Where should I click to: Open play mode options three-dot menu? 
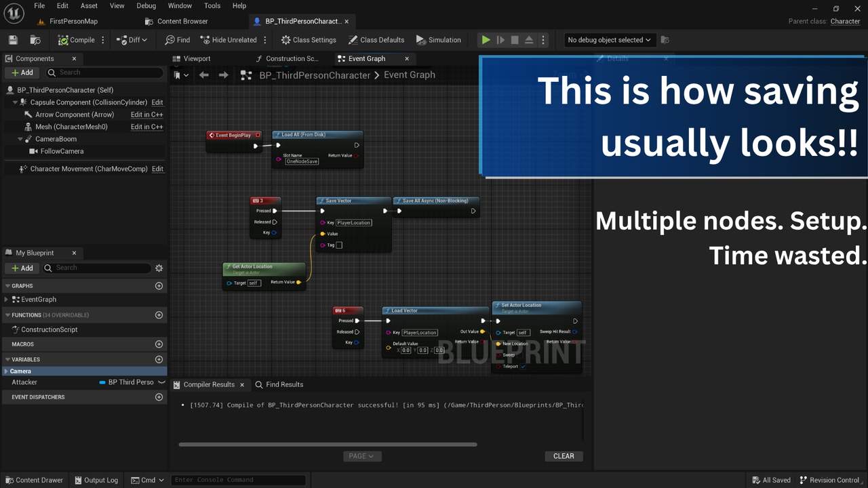tap(543, 40)
